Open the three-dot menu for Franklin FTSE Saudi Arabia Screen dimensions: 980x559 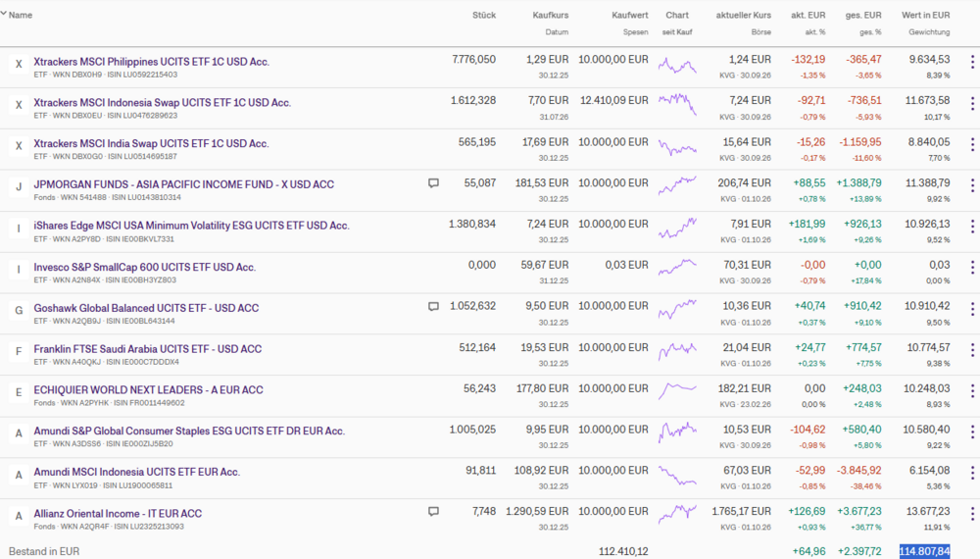[972, 349]
